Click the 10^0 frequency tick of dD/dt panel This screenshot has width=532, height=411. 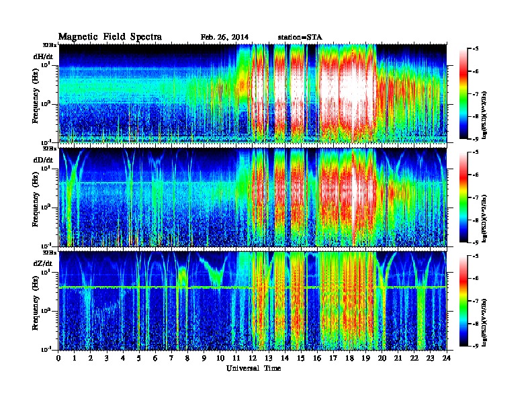[46, 208]
